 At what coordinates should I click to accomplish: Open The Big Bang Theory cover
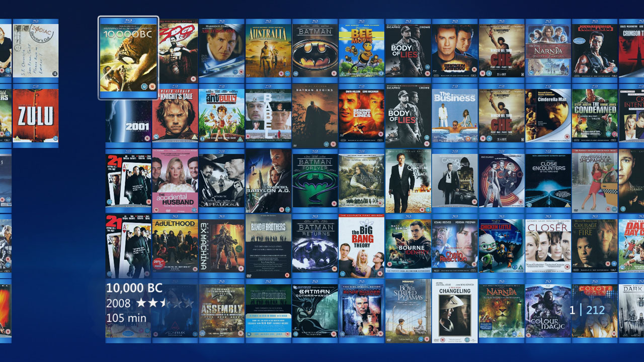tap(361, 246)
